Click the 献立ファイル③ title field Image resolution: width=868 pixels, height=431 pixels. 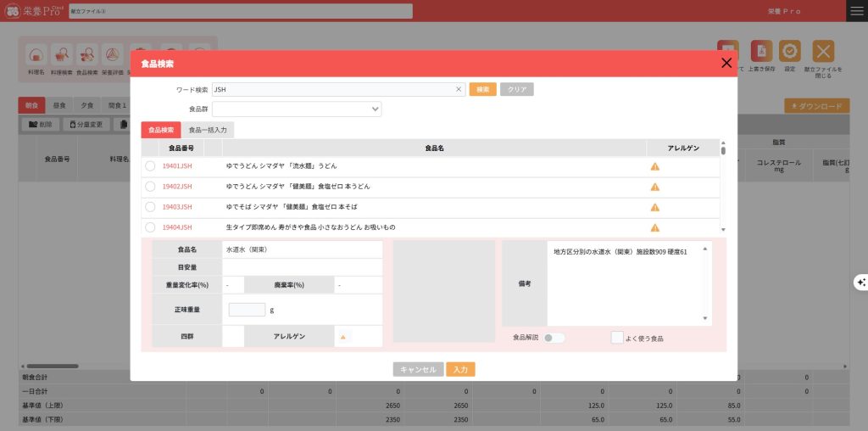tap(241, 11)
